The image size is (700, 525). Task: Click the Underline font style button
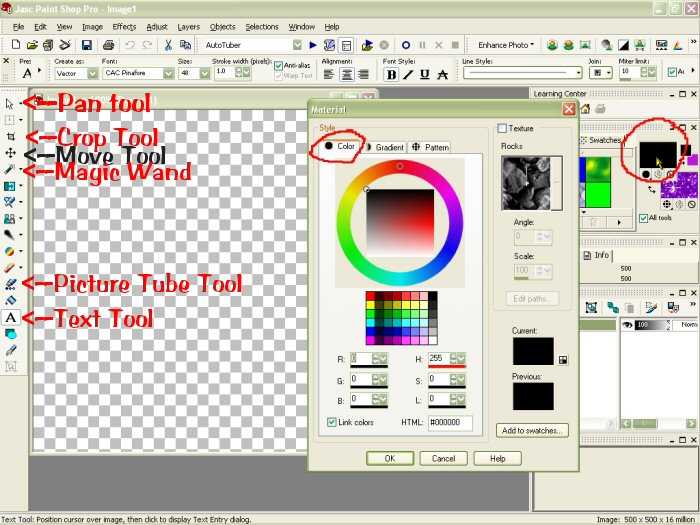point(425,74)
